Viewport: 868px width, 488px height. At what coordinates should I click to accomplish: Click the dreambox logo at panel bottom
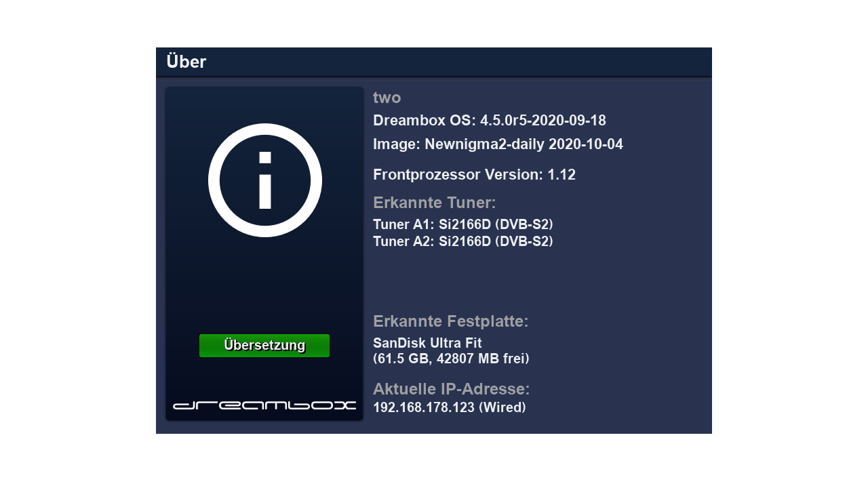[x=264, y=405]
